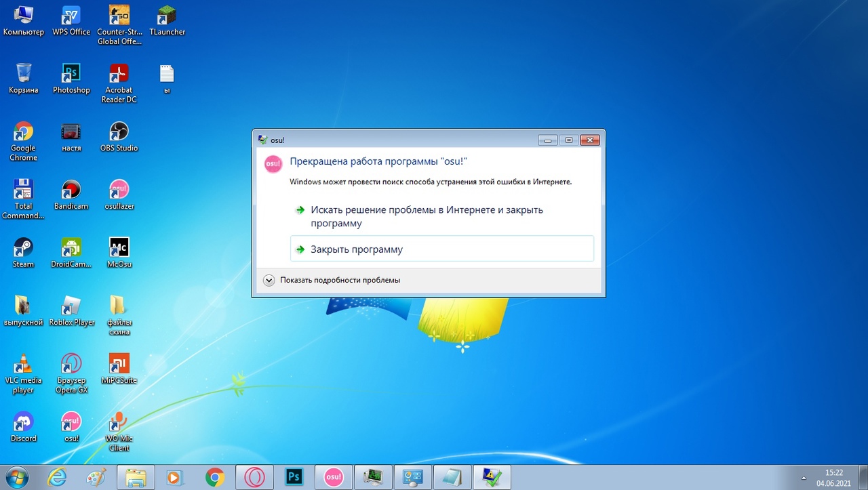Launch the osu! desktop shortcut

point(71,427)
